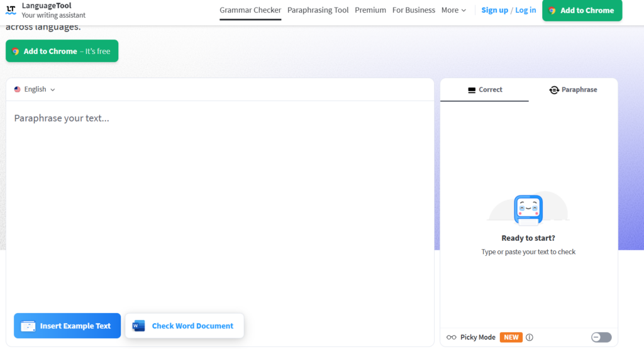The image size is (644, 349).
Task: Click the US flag language icon
Action: pyautogui.click(x=17, y=89)
